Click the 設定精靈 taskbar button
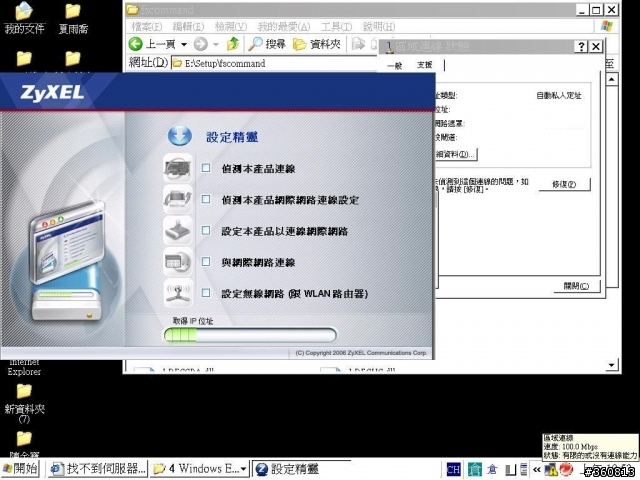Image resolution: width=640 pixels, height=480 pixels. (301, 469)
